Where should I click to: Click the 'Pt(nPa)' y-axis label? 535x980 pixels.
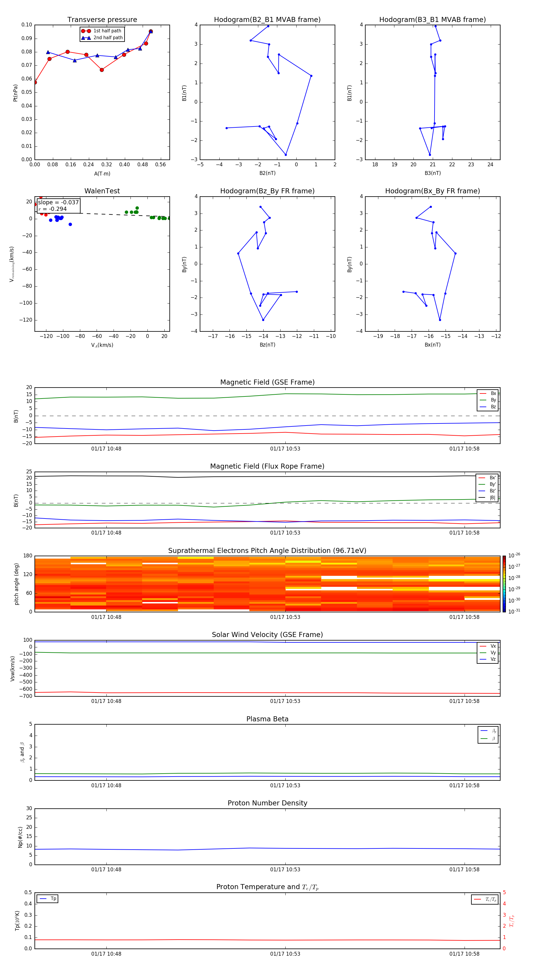tap(16, 93)
